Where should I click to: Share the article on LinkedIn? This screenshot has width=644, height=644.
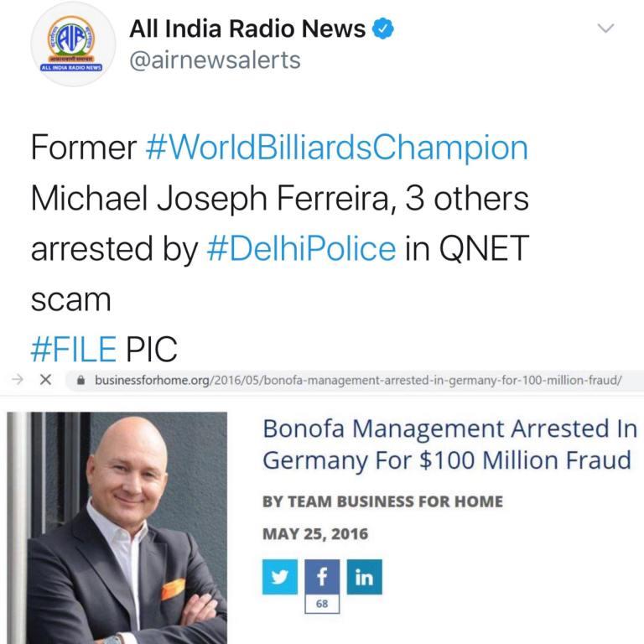tap(364, 577)
